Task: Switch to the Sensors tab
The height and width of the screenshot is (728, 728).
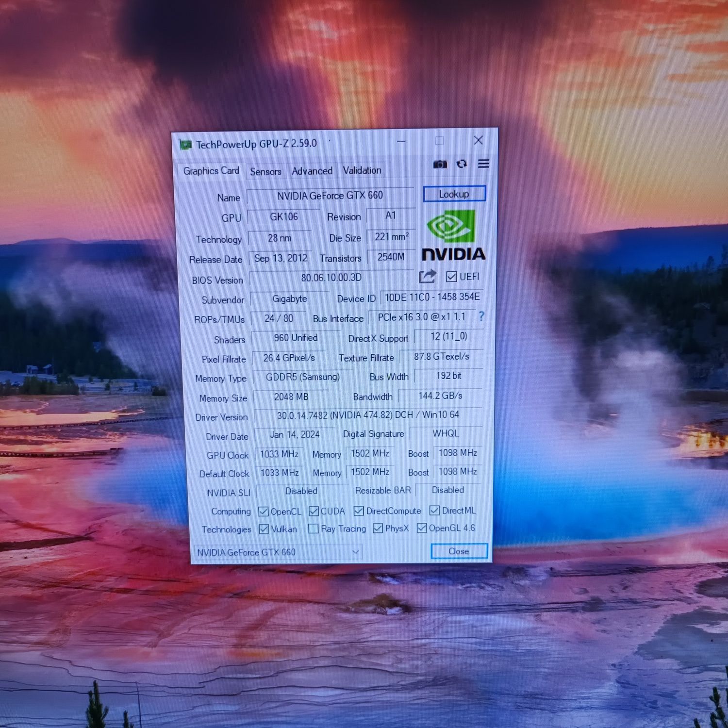Action: coord(265,171)
